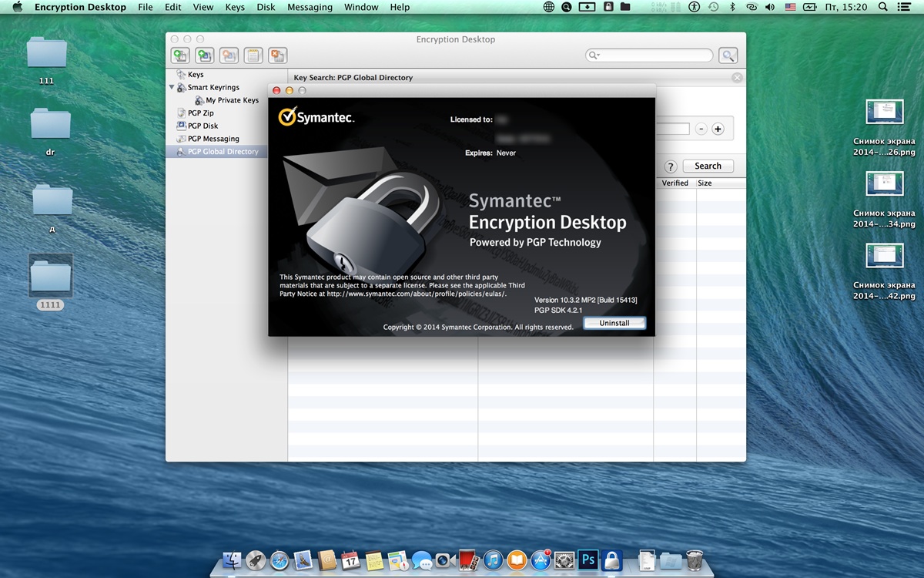Open iBooks from the Dock

coord(517,560)
